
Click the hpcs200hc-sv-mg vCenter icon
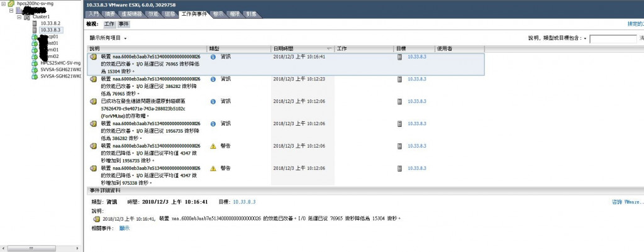pyautogui.click(x=11, y=3)
